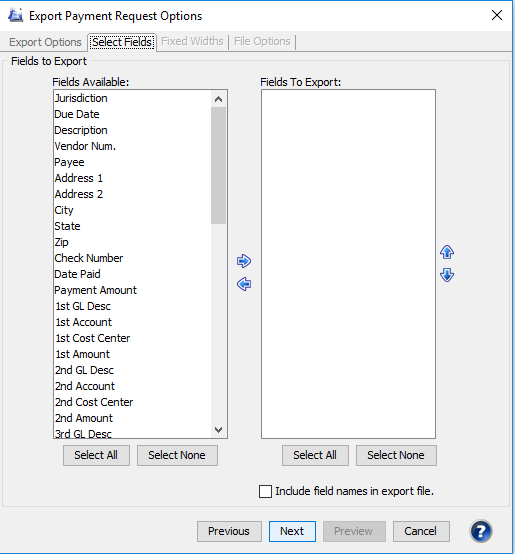Return to Previous step
The height and width of the screenshot is (554, 515).
[229, 531]
